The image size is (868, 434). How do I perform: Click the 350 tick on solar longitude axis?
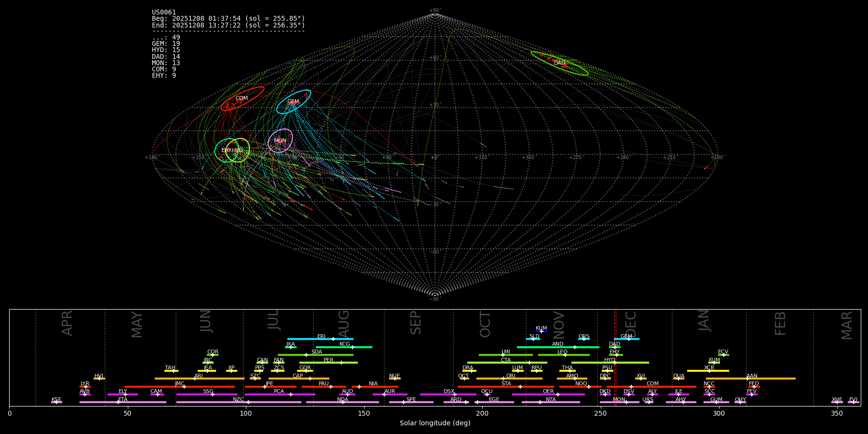pyautogui.click(x=837, y=413)
